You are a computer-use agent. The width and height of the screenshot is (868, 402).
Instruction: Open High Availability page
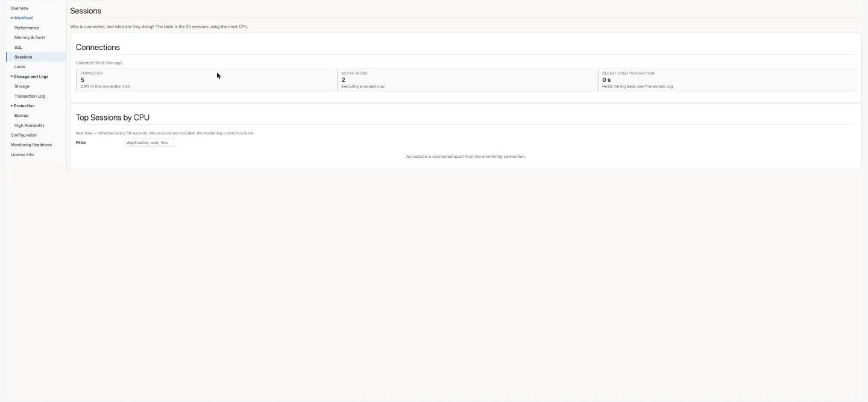(30, 125)
